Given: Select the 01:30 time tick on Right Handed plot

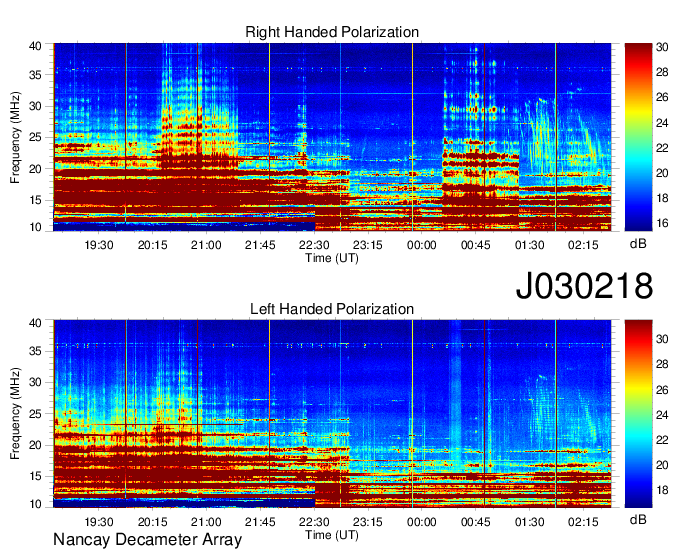Looking at the screenshot, I should coord(530,245).
